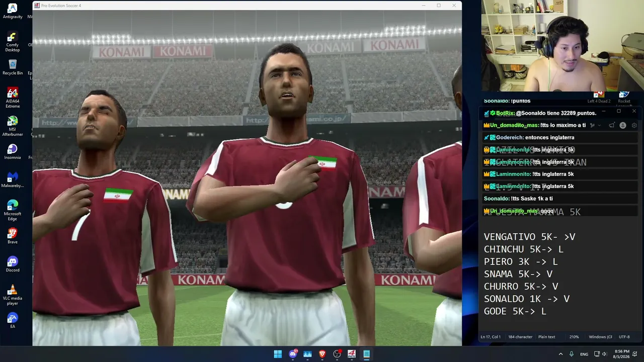
Task: Click the line 'PIERO 3K -> L' in Notepad
Action: (x=521, y=262)
